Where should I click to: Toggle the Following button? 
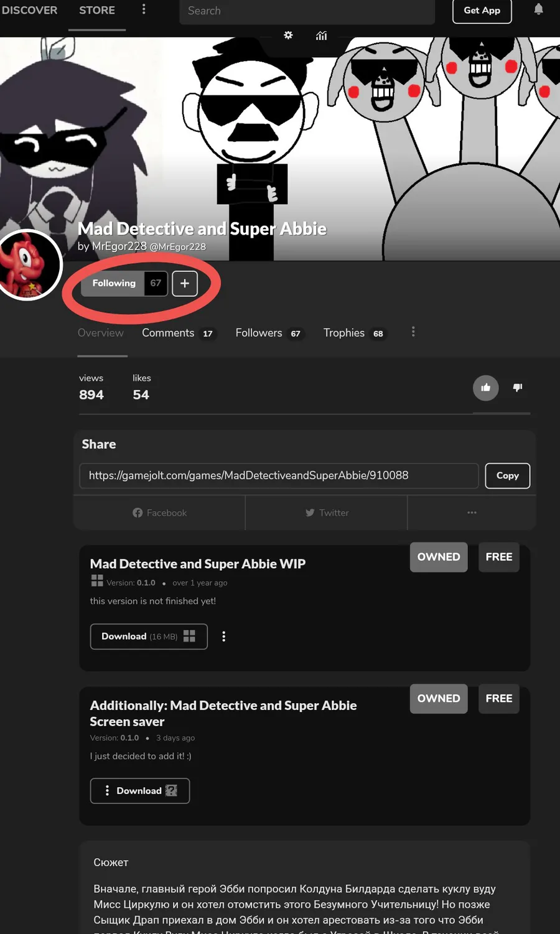(x=114, y=283)
